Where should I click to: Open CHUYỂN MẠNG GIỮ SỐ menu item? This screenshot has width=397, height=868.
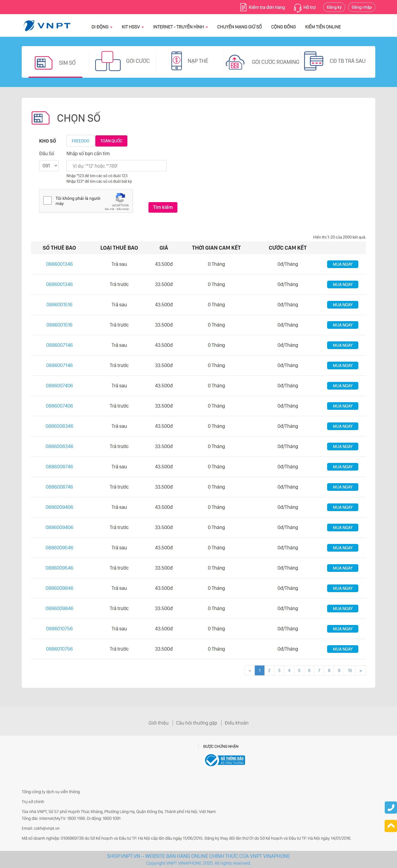(239, 27)
